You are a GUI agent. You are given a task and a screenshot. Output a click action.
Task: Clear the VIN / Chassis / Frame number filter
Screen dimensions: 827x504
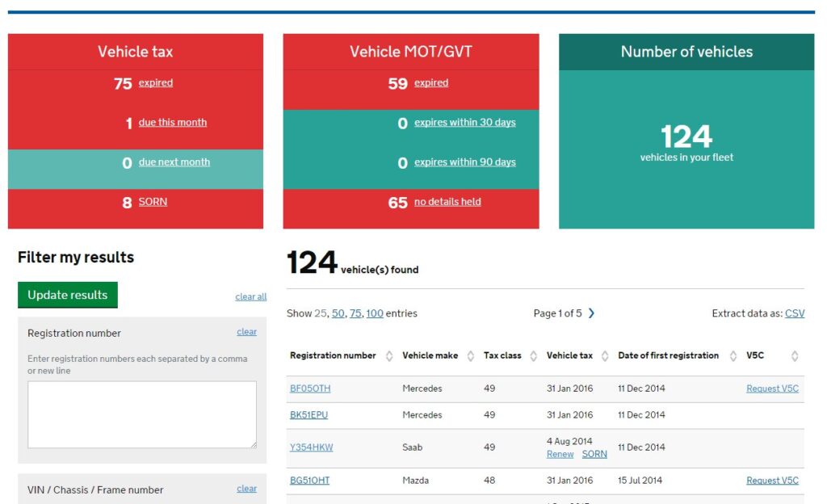[x=247, y=489]
